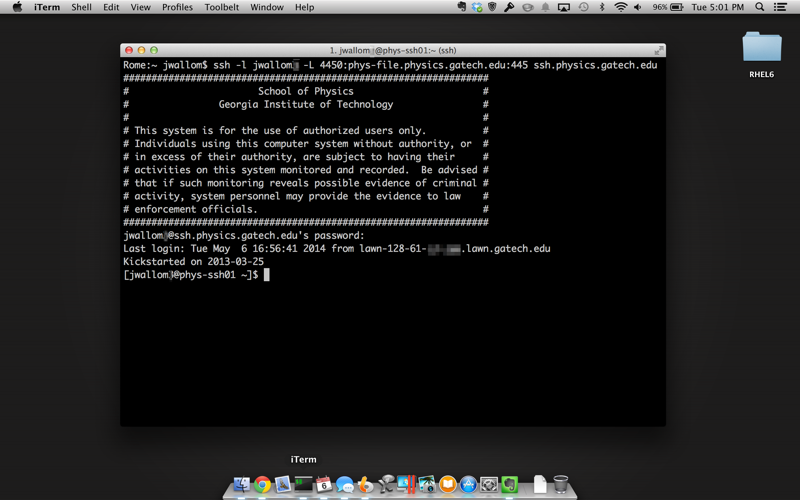800x500 pixels.
Task: Open the Trash in the dock
Action: tap(561, 484)
